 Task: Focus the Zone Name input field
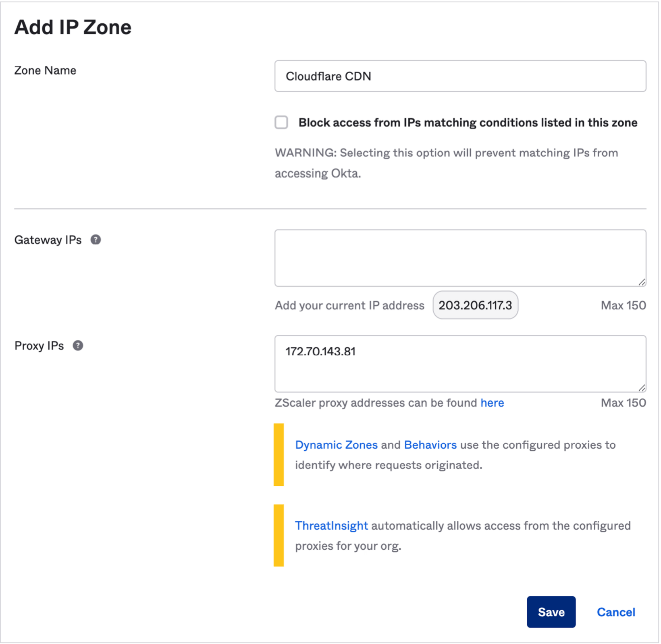[460, 76]
